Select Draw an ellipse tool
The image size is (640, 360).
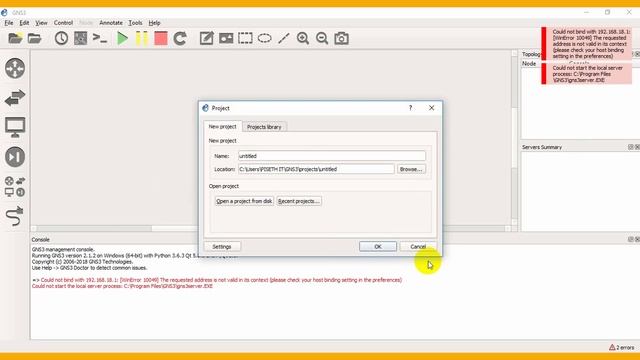point(264,38)
